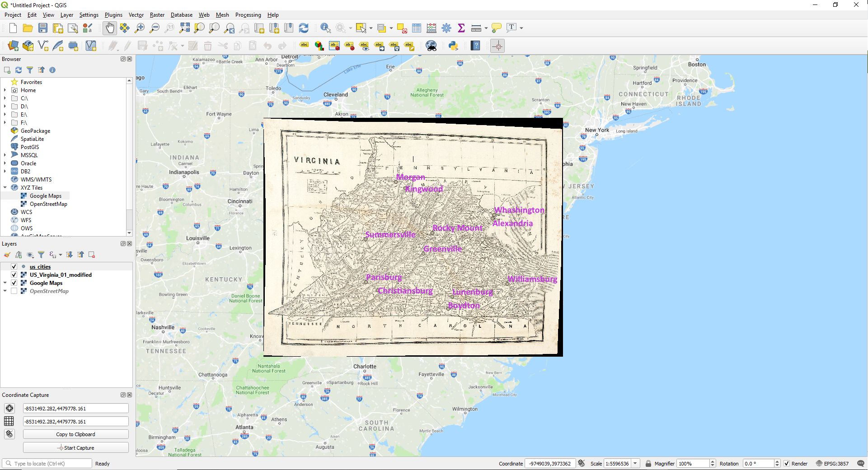Create a new project
Screen dimensions: 868x470
tap(13, 28)
